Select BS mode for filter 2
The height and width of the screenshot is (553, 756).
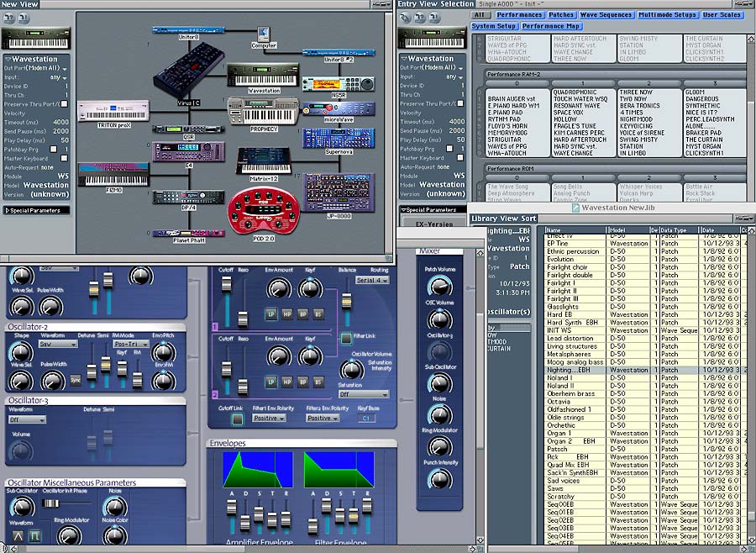[x=318, y=382]
